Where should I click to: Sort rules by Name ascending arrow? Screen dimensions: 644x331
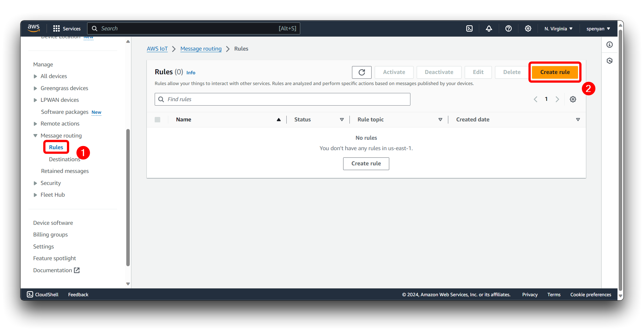pyautogui.click(x=279, y=120)
